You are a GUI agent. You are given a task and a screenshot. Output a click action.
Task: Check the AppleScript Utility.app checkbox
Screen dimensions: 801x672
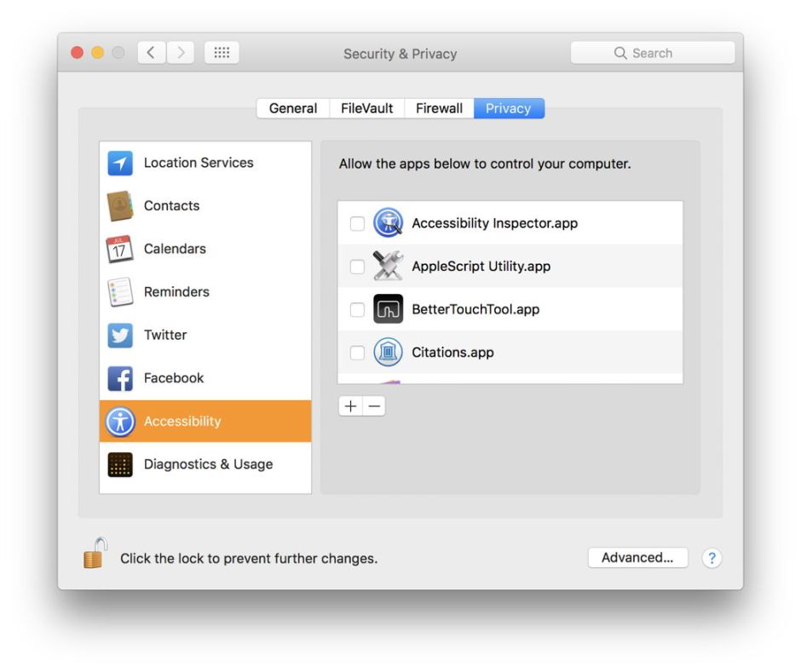click(357, 266)
